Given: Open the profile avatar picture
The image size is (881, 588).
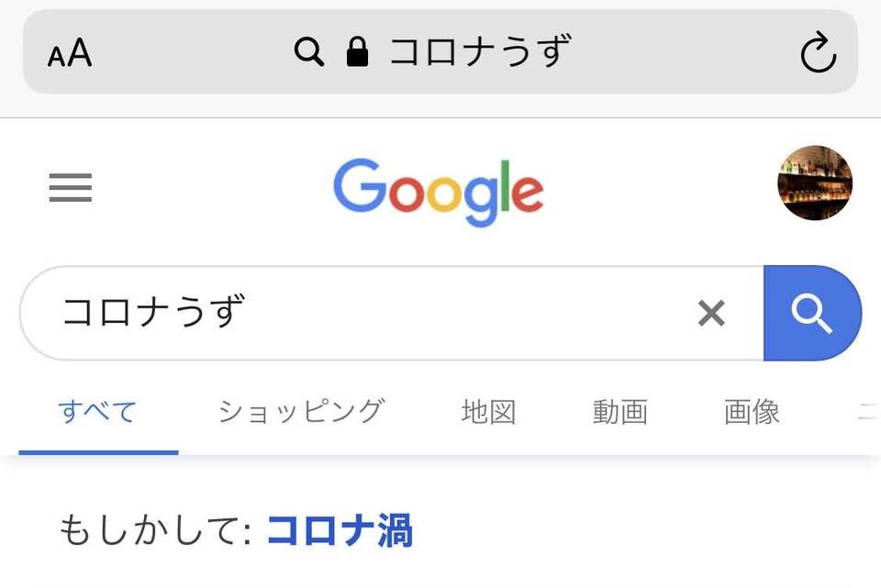Looking at the screenshot, I should pos(815,183).
